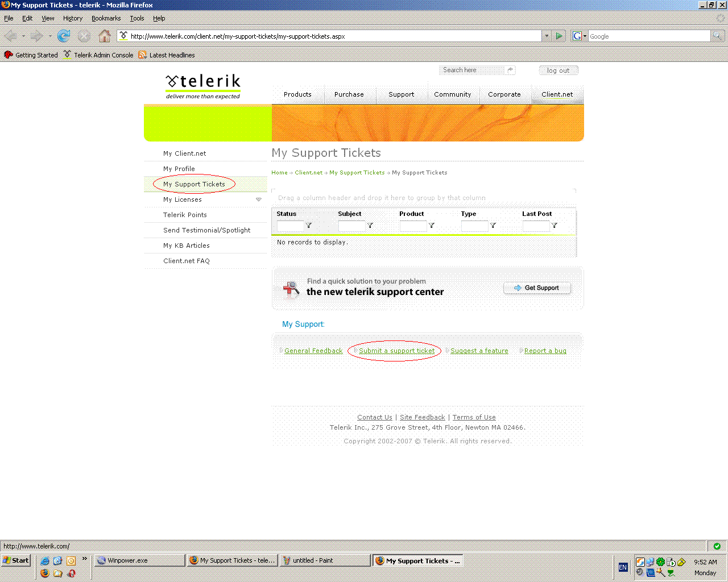Open the Tools menu
The image size is (728, 582).
click(137, 18)
